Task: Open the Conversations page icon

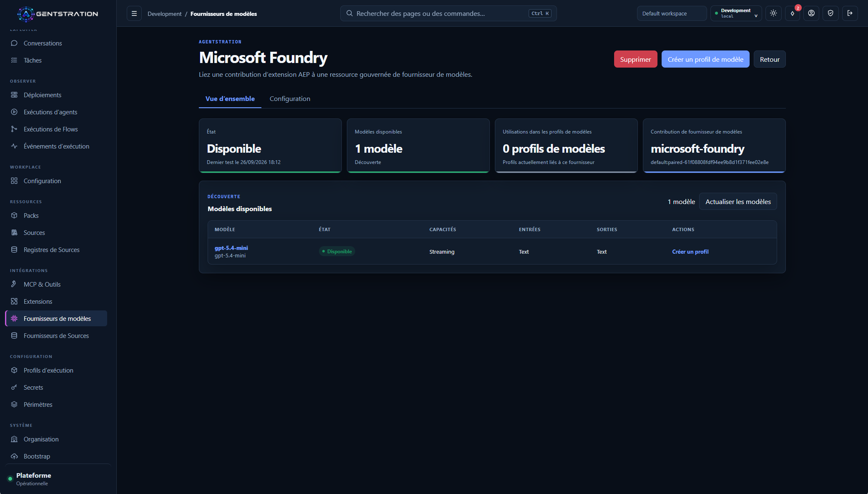Action: pos(14,43)
